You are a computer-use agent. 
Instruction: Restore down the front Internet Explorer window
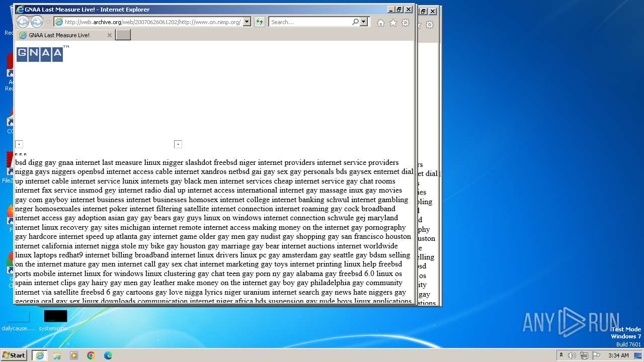click(399, 10)
